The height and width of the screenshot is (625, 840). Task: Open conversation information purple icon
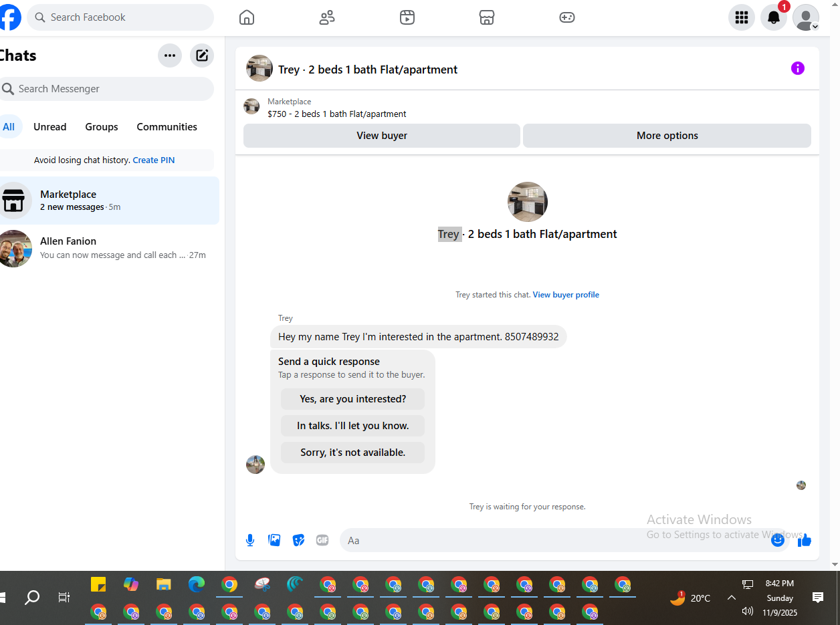coord(798,68)
